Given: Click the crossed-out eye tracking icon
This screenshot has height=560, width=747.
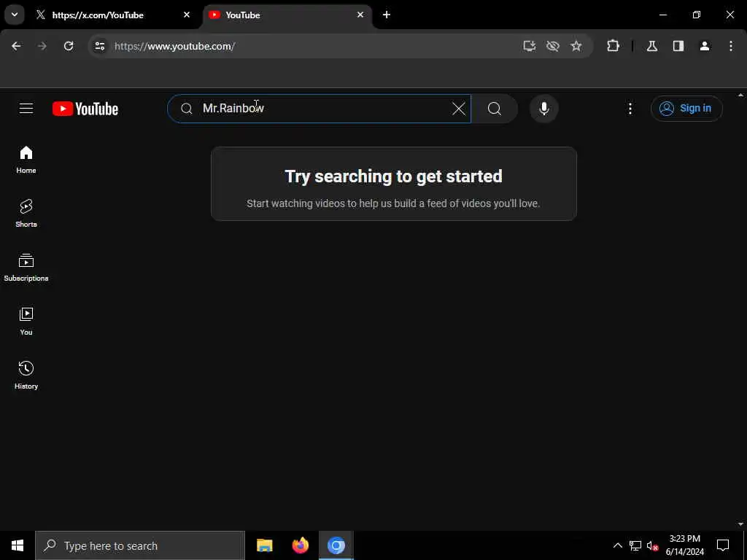Looking at the screenshot, I should point(553,46).
